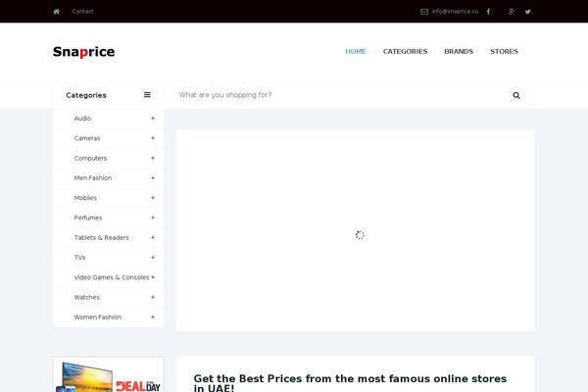The height and width of the screenshot is (392, 588).
Task: Click the Snaprice logo
Action: point(83,52)
